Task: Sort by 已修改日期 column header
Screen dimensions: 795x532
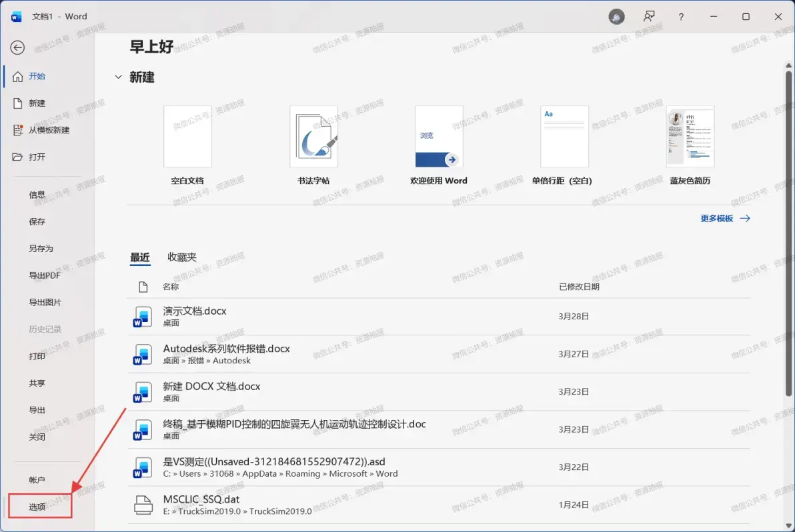Action: [579, 287]
